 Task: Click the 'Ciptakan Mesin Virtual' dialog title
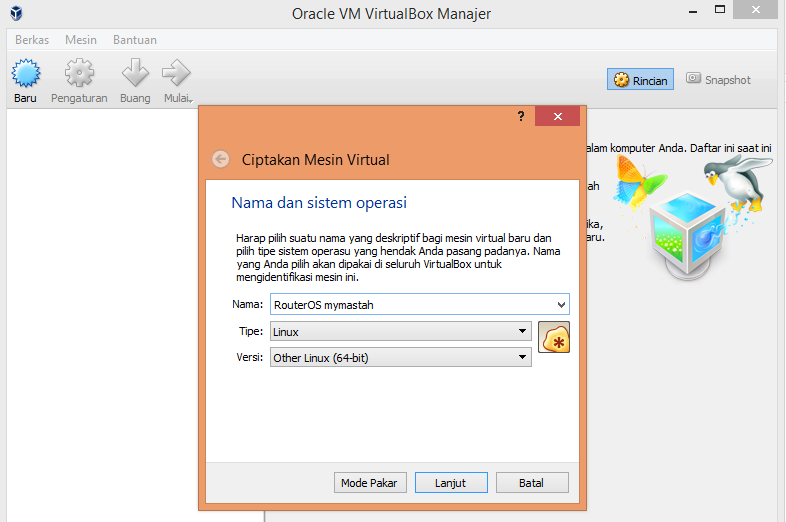[x=315, y=159]
